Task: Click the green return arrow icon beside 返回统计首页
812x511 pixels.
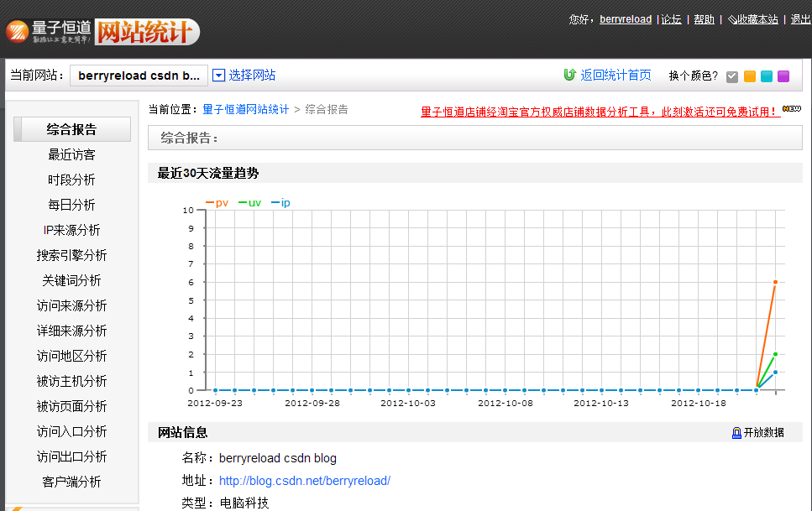Action: click(x=569, y=75)
